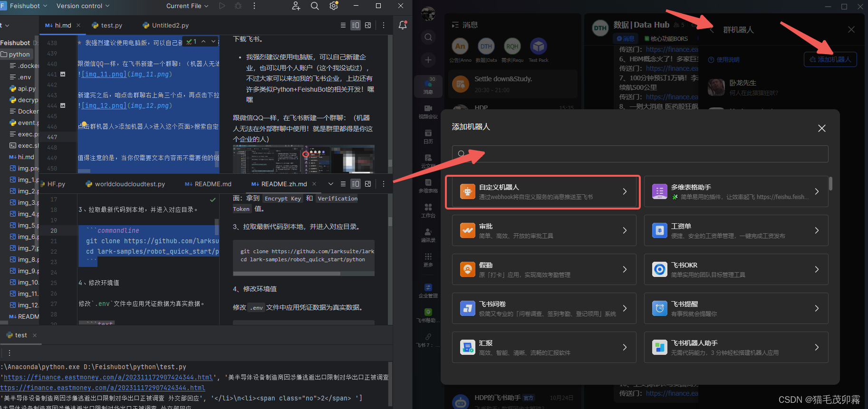Select 飞书问卷 survey bot
The width and height of the screenshot is (868, 409).
pyautogui.click(x=544, y=308)
